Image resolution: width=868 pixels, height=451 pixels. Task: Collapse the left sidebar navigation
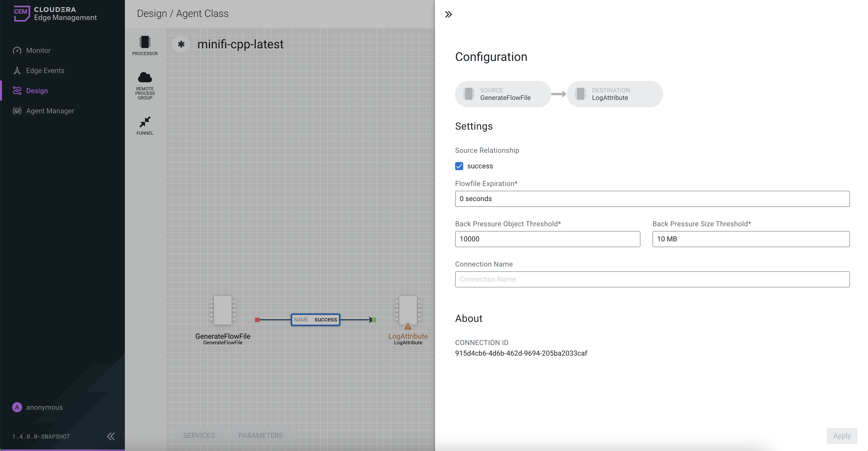pyautogui.click(x=111, y=436)
